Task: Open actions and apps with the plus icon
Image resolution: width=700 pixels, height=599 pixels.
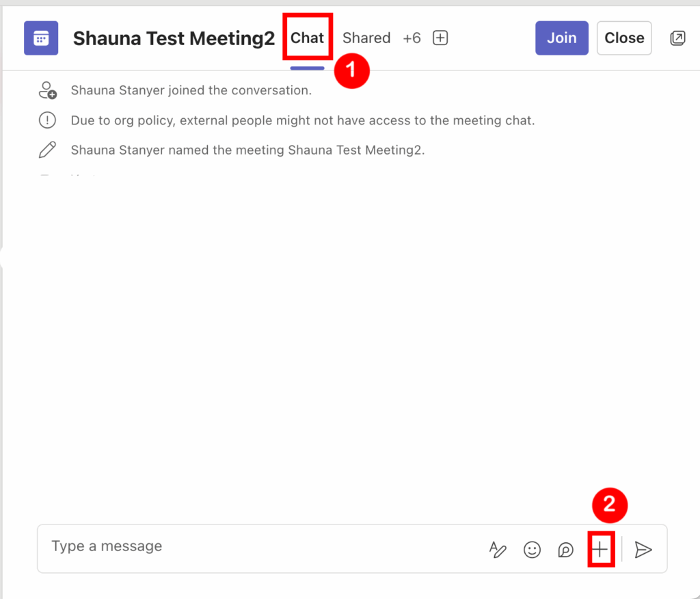Action: [x=600, y=549]
